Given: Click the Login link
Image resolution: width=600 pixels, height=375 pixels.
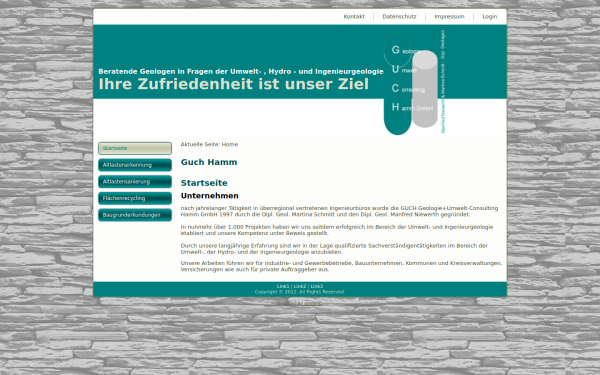Looking at the screenshot, I should click(489, 16).
